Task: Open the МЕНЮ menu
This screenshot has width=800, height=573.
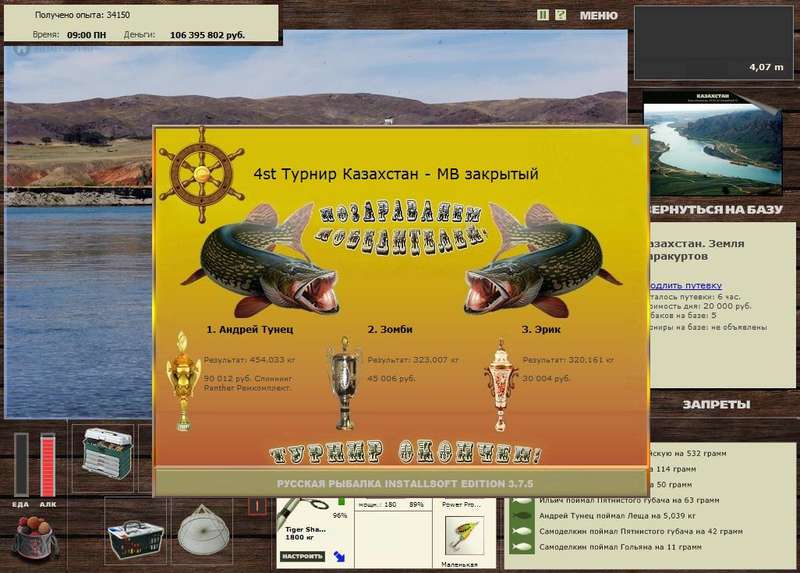Action: point(598,16)
